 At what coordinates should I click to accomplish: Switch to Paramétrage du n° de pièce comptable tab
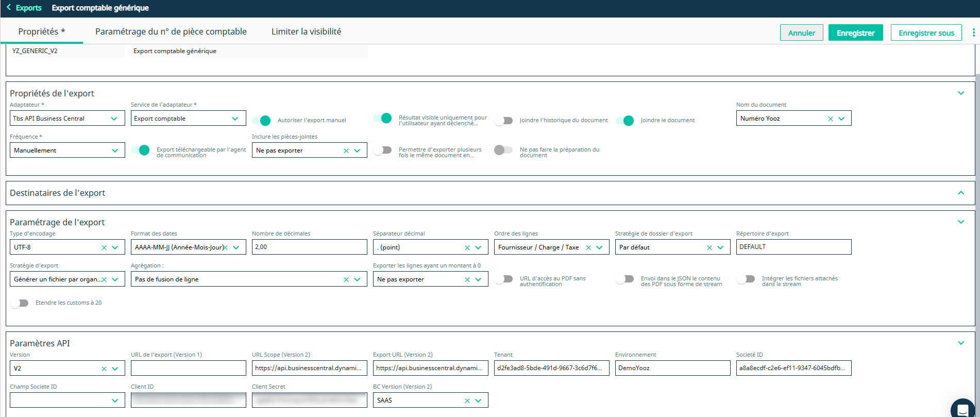click(171, 31)
